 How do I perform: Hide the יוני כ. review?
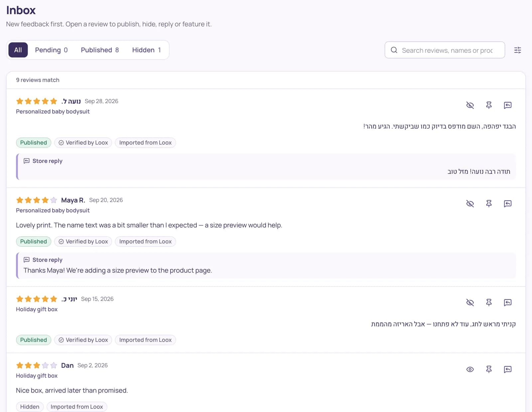click(470, 302)
